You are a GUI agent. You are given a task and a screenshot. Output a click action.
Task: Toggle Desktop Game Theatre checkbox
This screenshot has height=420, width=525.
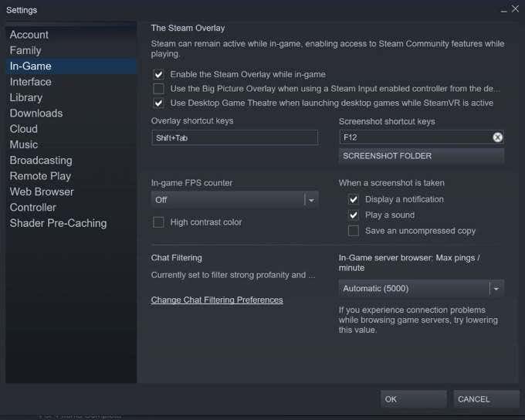tap(159, 103)
